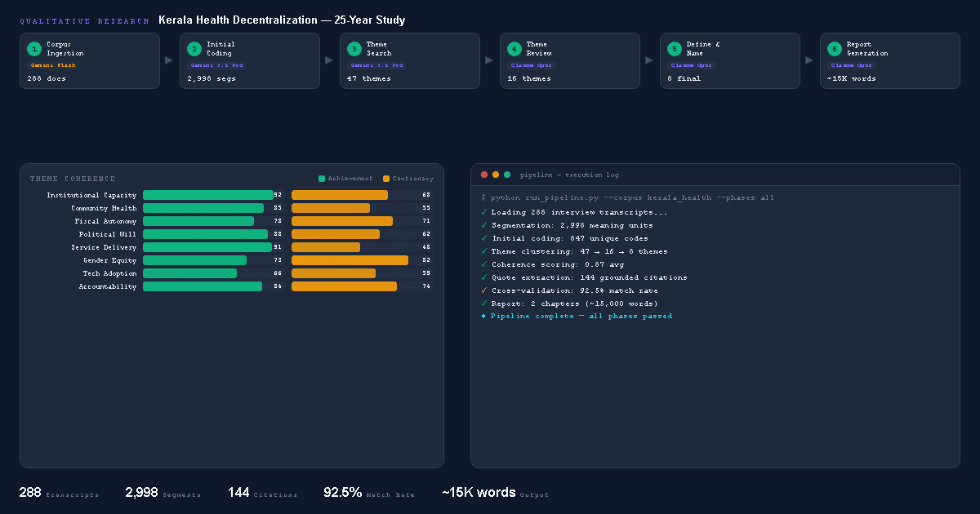This screenshot has height=514, width=980.
Task: Click the step 6 Report Generation circle
Action: (834, 49)
